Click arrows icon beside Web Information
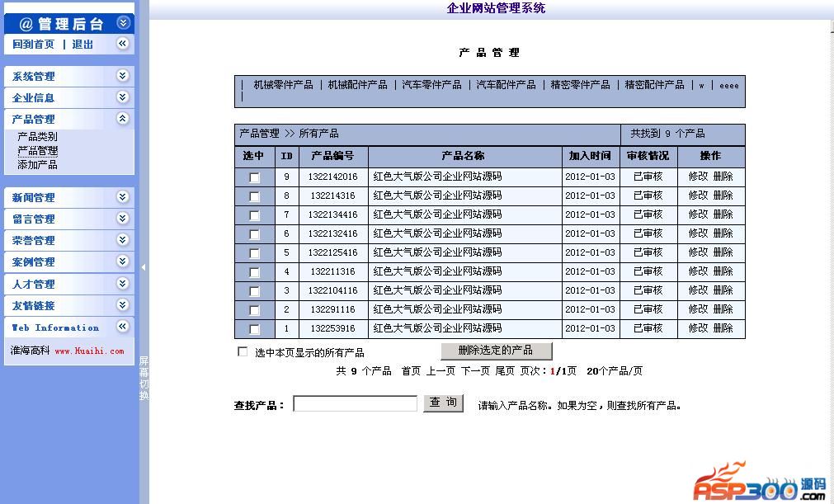 click(x=123, y=327)
